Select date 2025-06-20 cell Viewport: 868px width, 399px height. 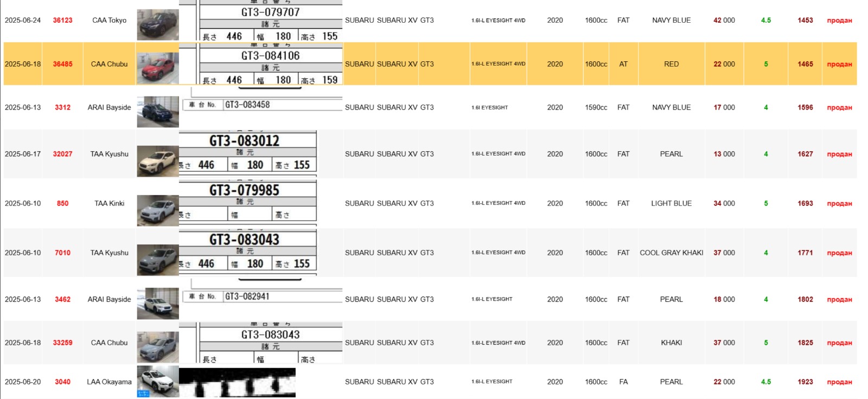click(x=23, y=382)
